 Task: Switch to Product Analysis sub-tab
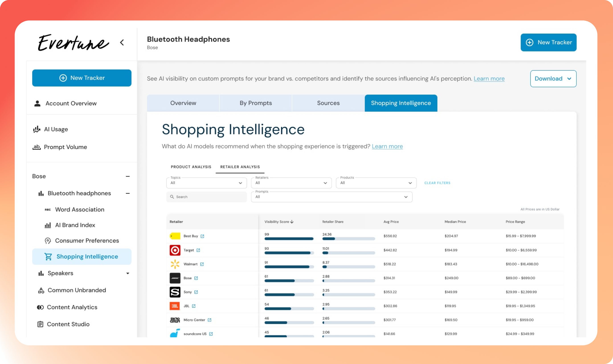191,167
